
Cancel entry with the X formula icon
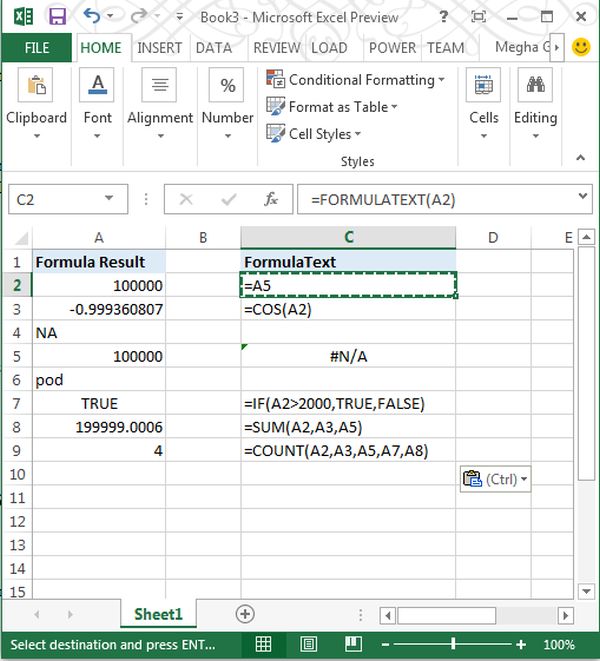186,199
